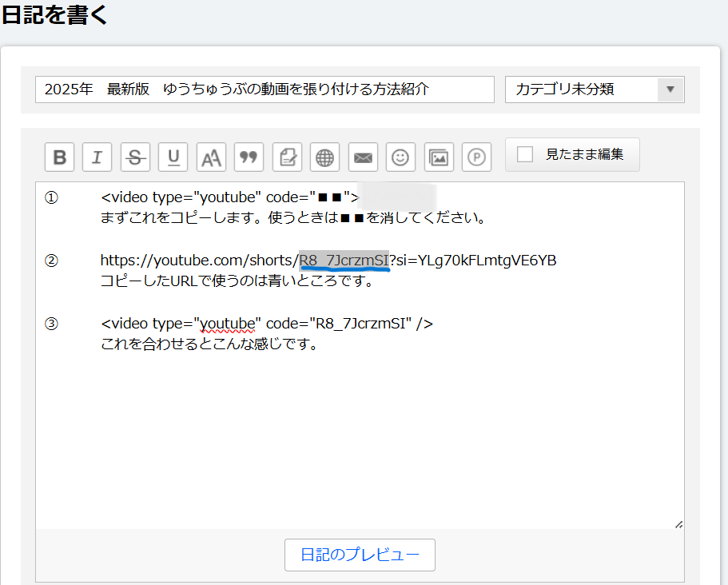This screenshot has height=585, width=728.
Task: Click the youtube.com/shorts URL line
Action: 328,260
